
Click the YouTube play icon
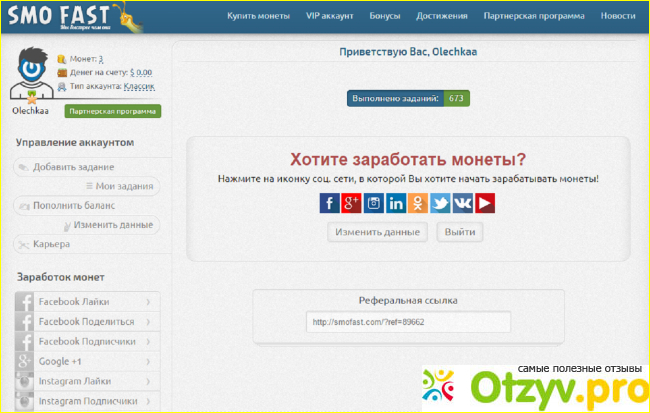[x=485, y=203]
